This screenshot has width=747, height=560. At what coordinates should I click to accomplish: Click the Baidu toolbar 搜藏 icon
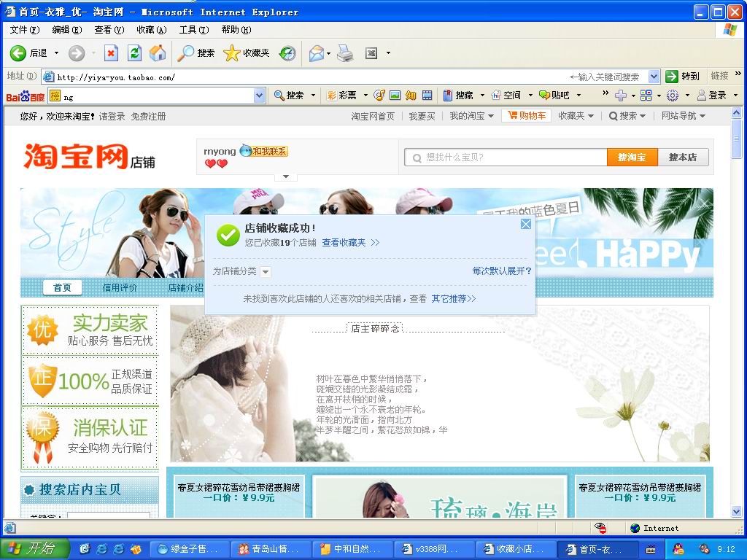447,96
